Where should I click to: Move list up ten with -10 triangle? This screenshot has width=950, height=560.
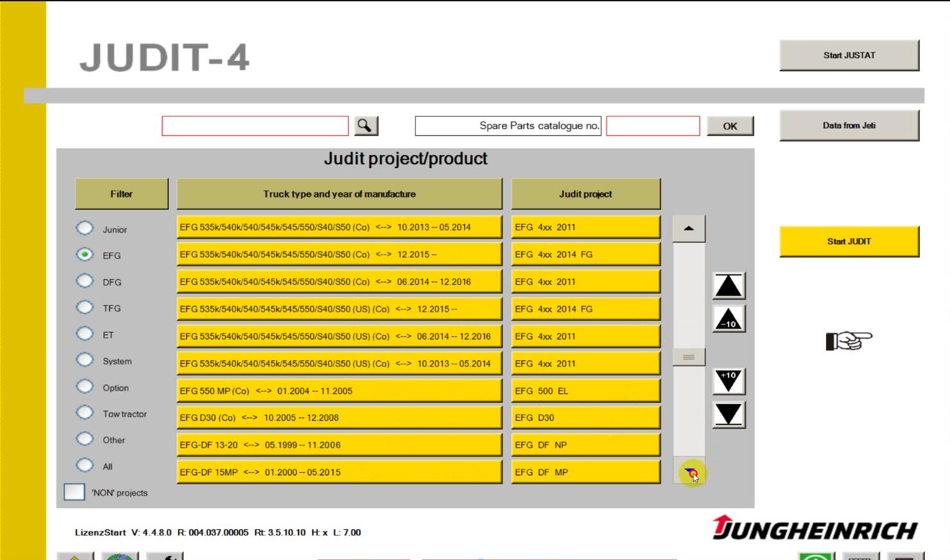[729, 319]
